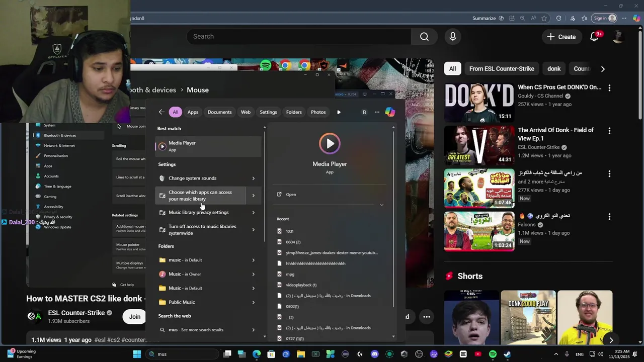Open File Explorer from taskbar
This screenshot has height=362, width=644.
click(301, 354)
